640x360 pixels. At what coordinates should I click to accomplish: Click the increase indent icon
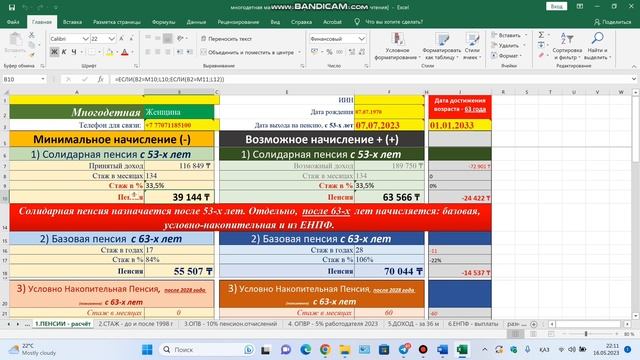tap(189, 52)
